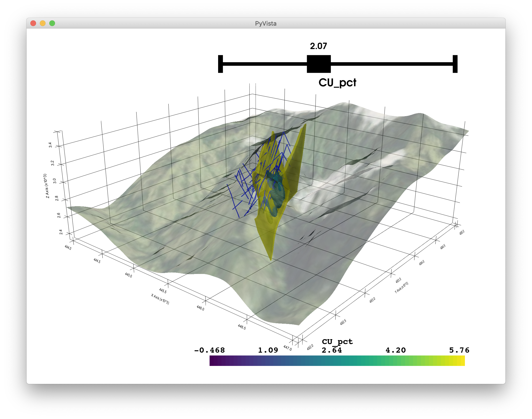
Task: Click the slider's left end cap
Action: click(x=220, y=64)
